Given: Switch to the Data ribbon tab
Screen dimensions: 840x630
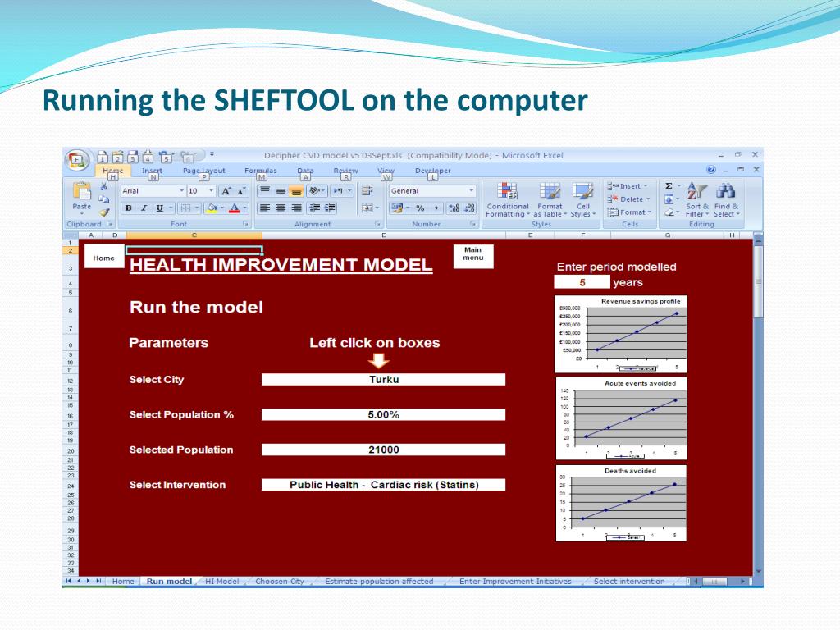Looking at the screenshot, I should tap(305, 171).
